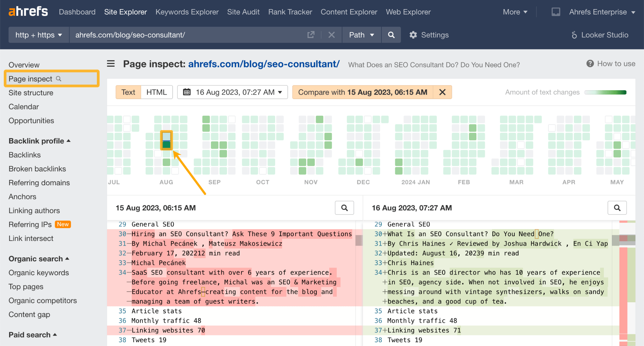This screenshot has height=346, width=644.
Task: Open Site structure in sidebar
Action: coord(31,93)
